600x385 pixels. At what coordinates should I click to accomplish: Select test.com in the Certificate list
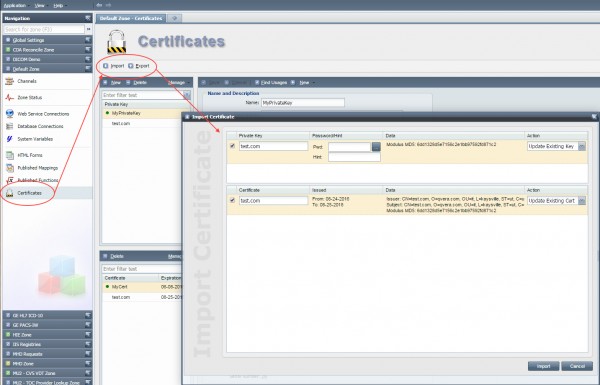142,297
